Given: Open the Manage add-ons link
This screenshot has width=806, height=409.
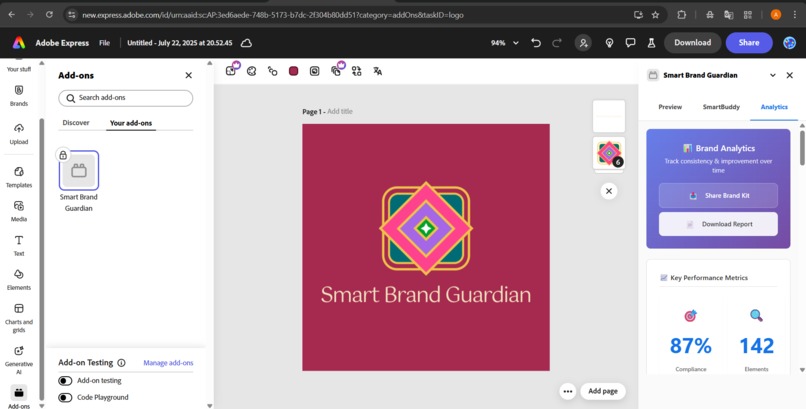Looking at the screenshot, I should [168, 363].
